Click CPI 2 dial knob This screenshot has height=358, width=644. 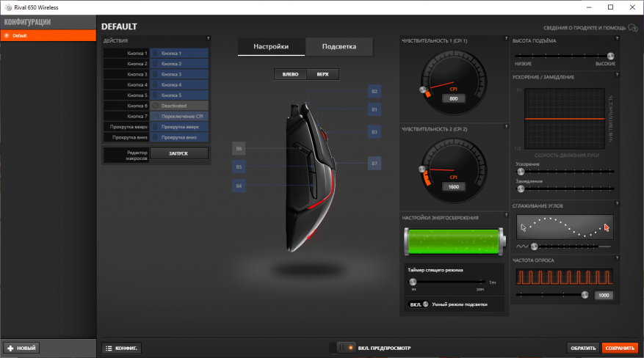422,169
